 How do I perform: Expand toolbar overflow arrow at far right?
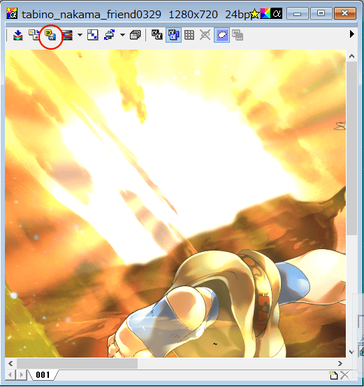pos(352,34)
